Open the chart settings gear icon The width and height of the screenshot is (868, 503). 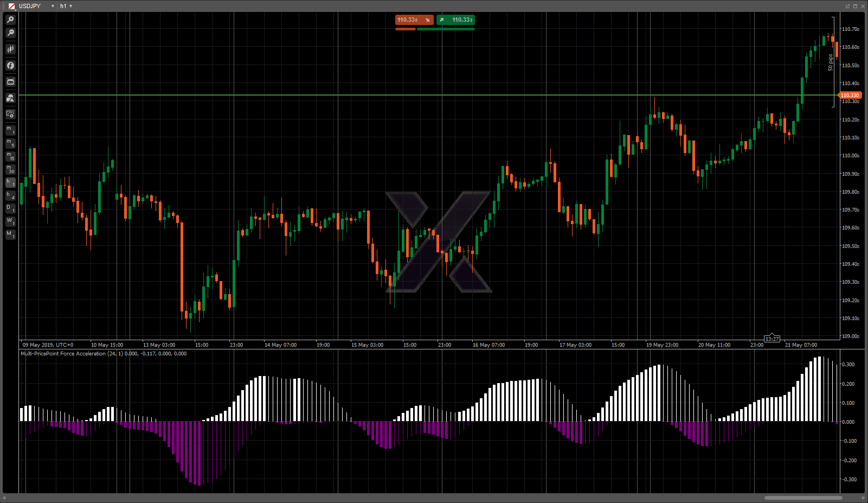[10, 114]
